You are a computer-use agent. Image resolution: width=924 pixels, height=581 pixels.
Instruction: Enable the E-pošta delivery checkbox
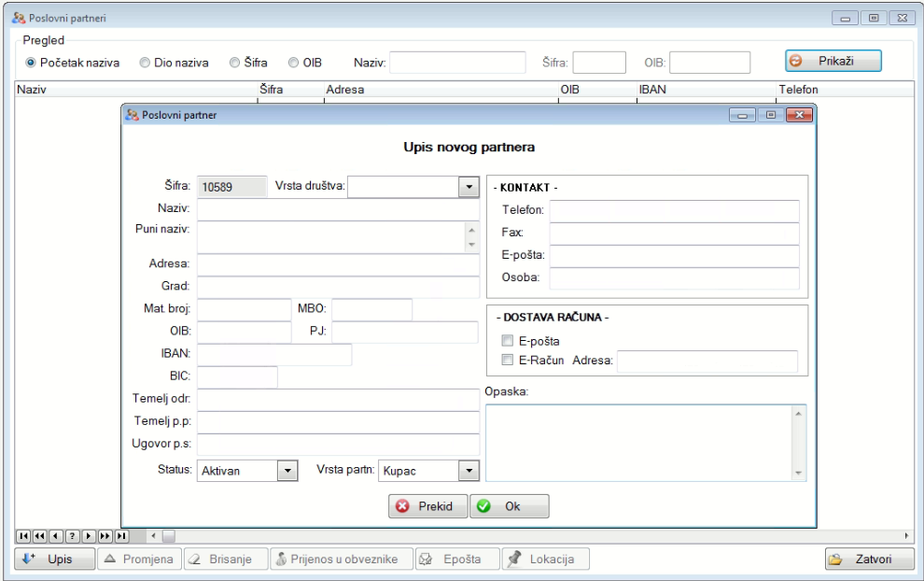(x=509, y=342)
